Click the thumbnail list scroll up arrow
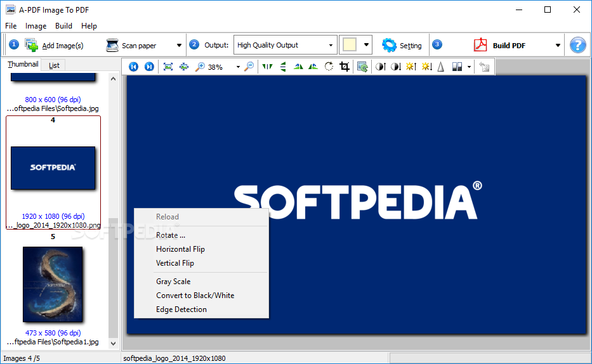The width and height of the screenshot is (592, 364). pos(114,79)
